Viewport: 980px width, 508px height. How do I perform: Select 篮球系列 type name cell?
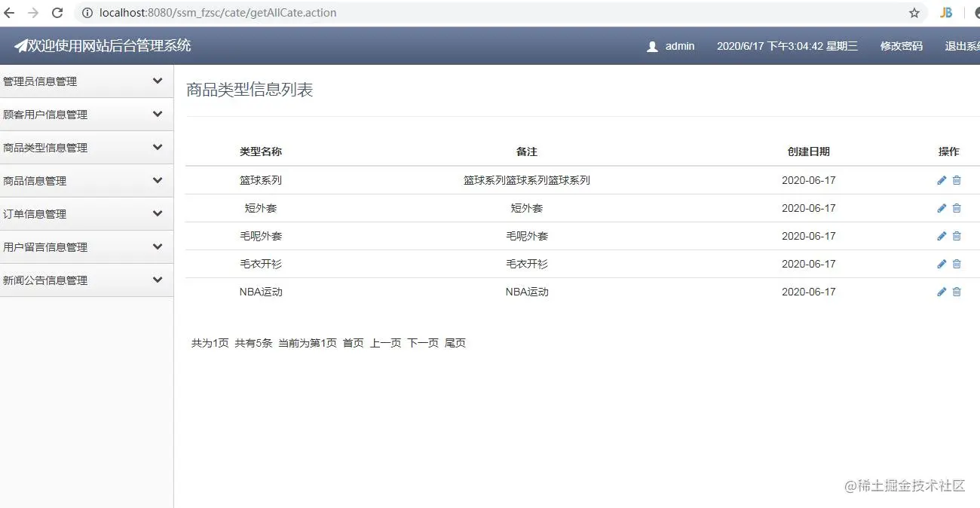pyautogui.click(x=261, y=180)
